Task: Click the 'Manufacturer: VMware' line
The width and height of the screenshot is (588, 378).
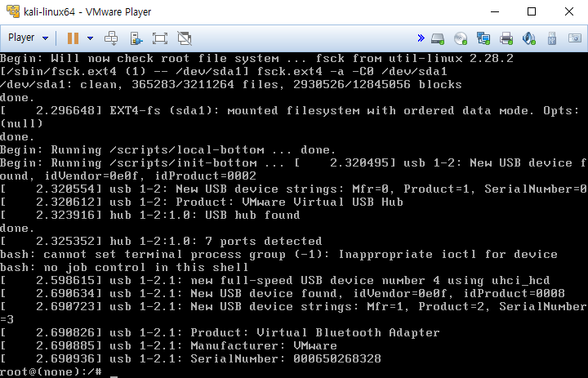Action: tap(169, 345)
